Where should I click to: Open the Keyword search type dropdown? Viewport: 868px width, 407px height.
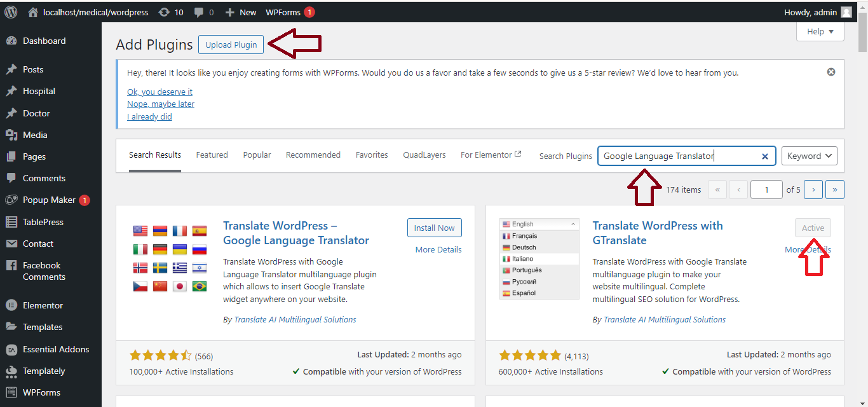click(809, 156)
